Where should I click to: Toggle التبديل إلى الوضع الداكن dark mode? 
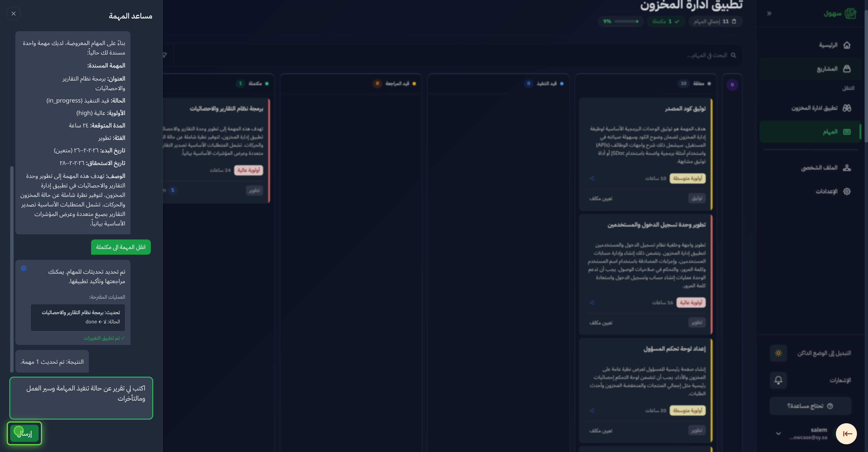click(779, 353)
